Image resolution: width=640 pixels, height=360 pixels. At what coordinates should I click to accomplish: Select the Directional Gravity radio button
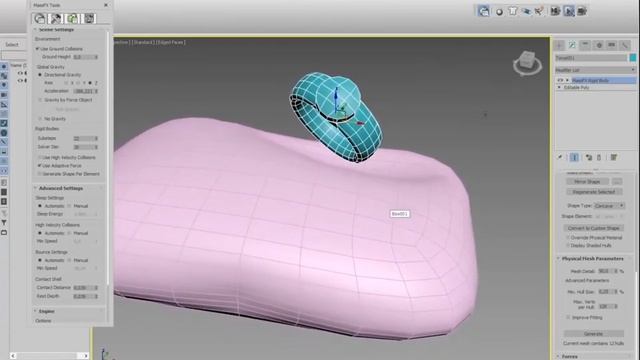coord(40,75)
